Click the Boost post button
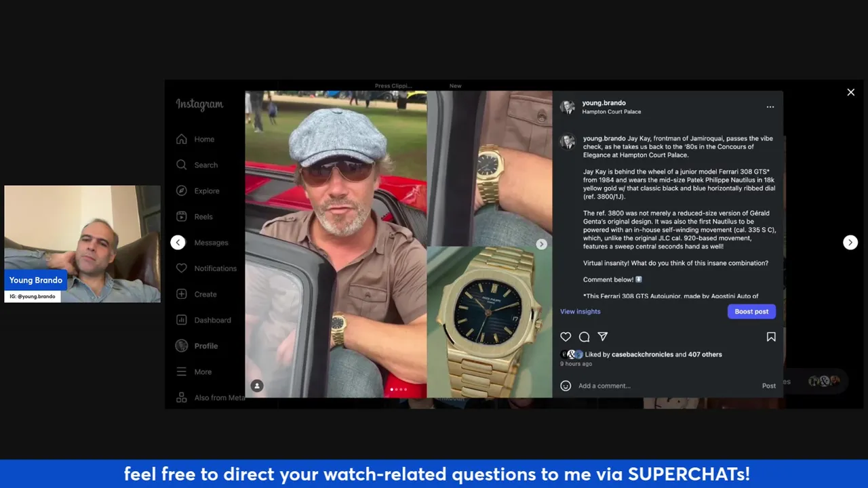 [751, 312]
